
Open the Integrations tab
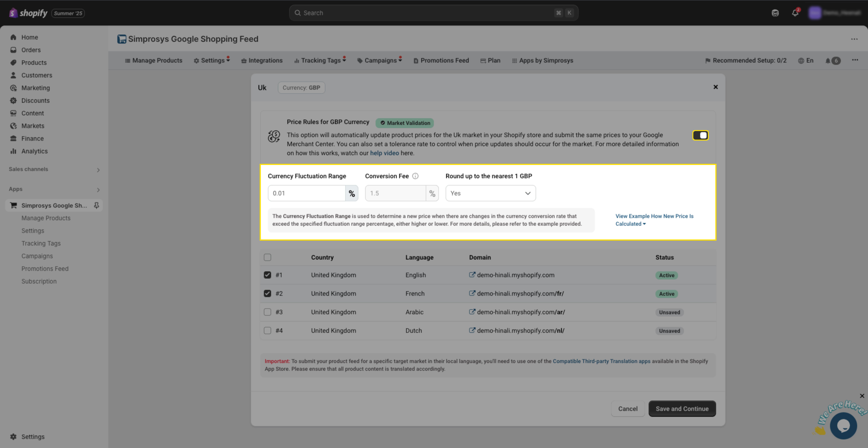pos(262,61)
